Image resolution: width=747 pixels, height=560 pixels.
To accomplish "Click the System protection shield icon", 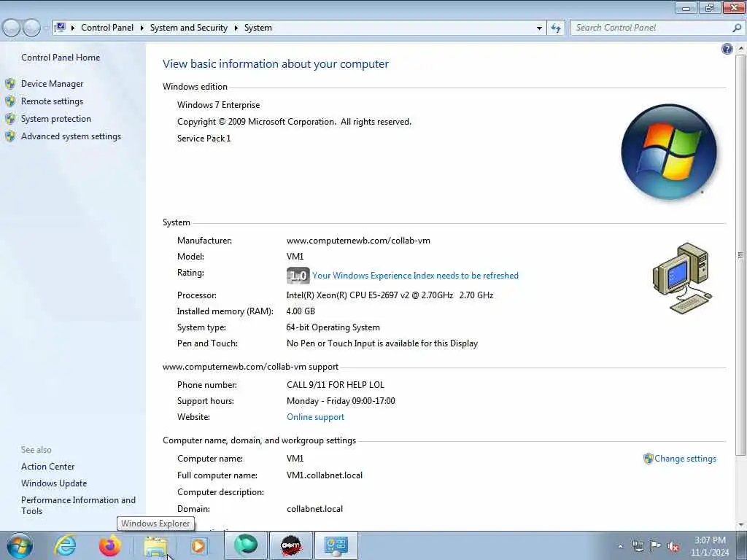I will click(10, 119).
